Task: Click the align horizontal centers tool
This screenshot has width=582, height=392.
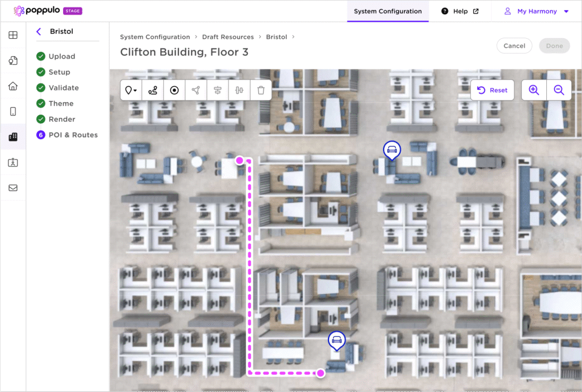Action: (x=218, y=90)
